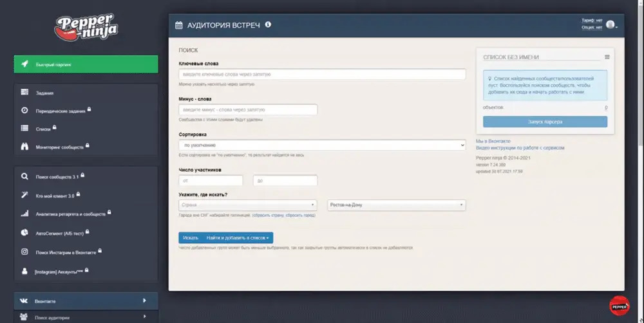This screenshot has height=323, width=644.
Task: Click the Задания tasks icon
Action: tap(24, 93)
